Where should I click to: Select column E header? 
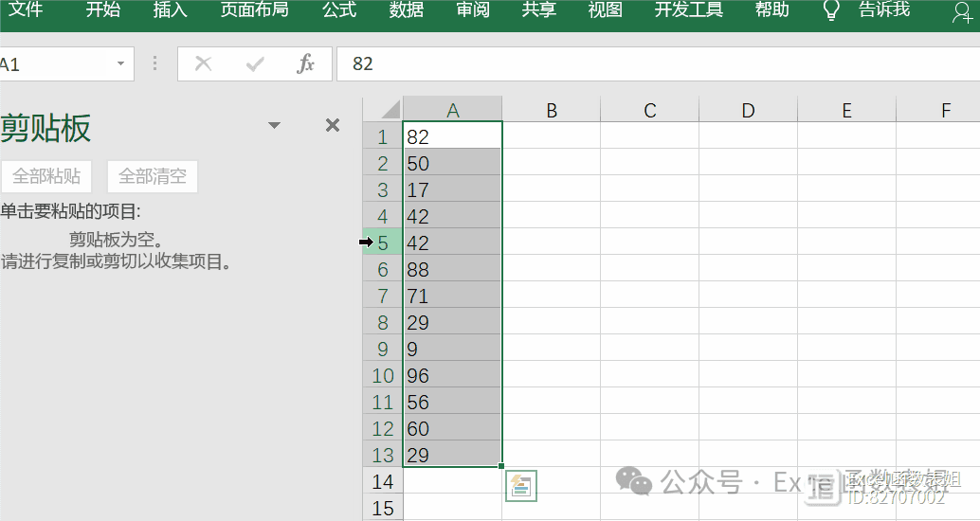[x=847, y=110]
